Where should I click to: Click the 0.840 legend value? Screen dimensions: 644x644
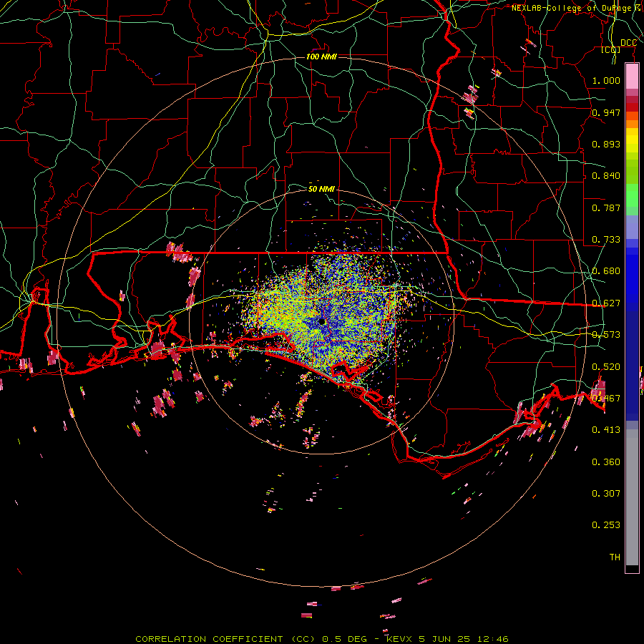click(x=606, y=176)
